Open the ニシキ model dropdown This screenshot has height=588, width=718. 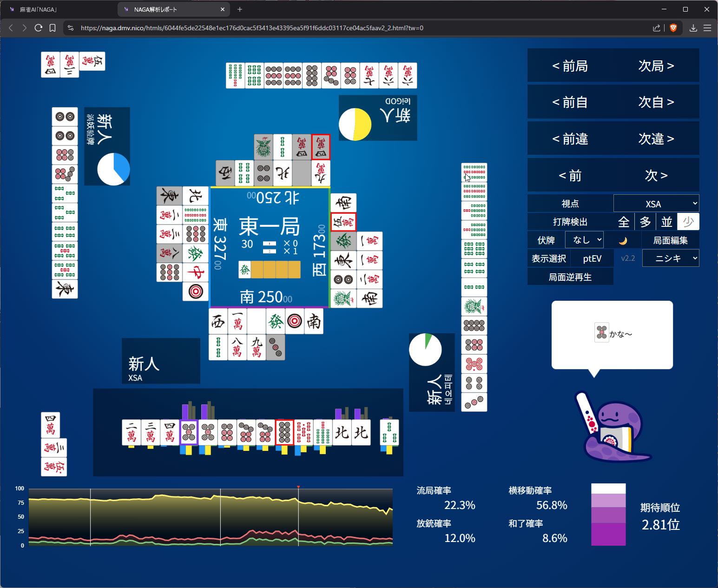tap(670, 258)
